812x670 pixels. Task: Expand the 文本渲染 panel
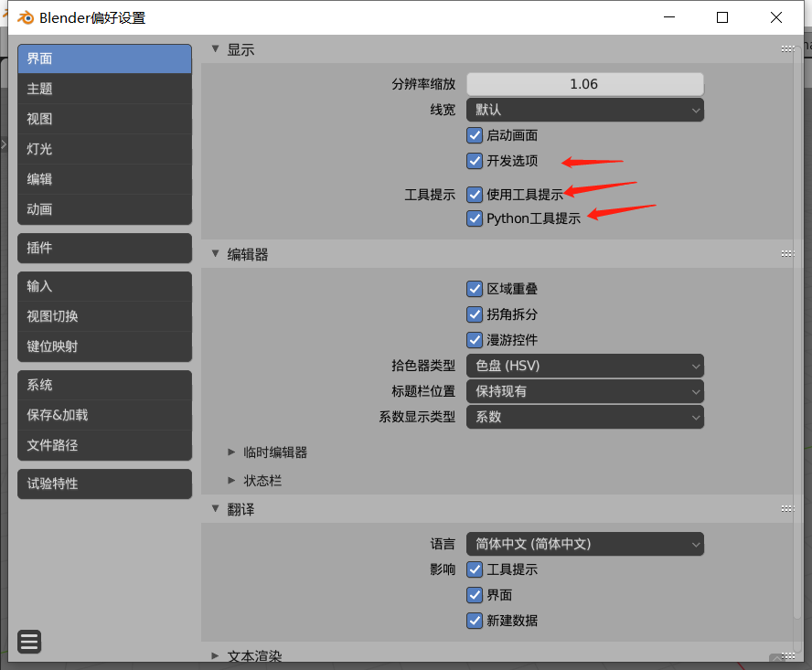pyautogui.click(x=216, y=656)
